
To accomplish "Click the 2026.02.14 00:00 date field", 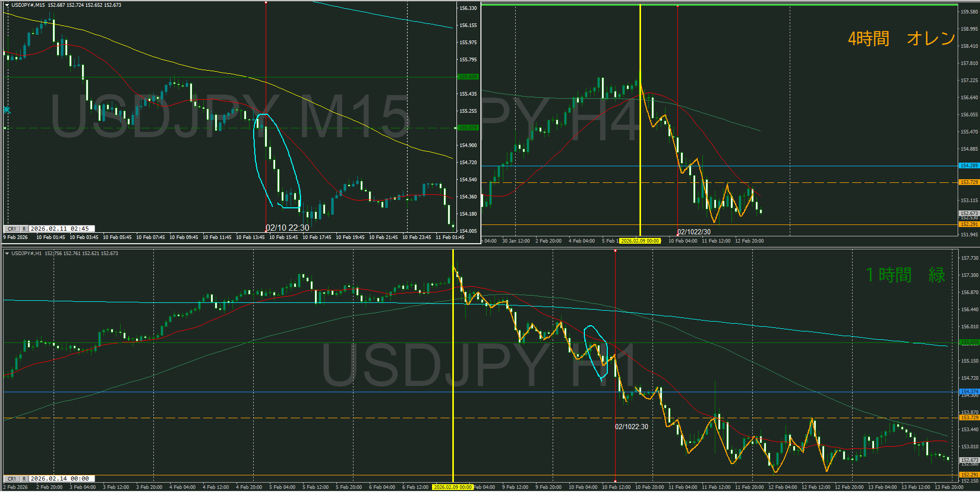I will point(59,478).
